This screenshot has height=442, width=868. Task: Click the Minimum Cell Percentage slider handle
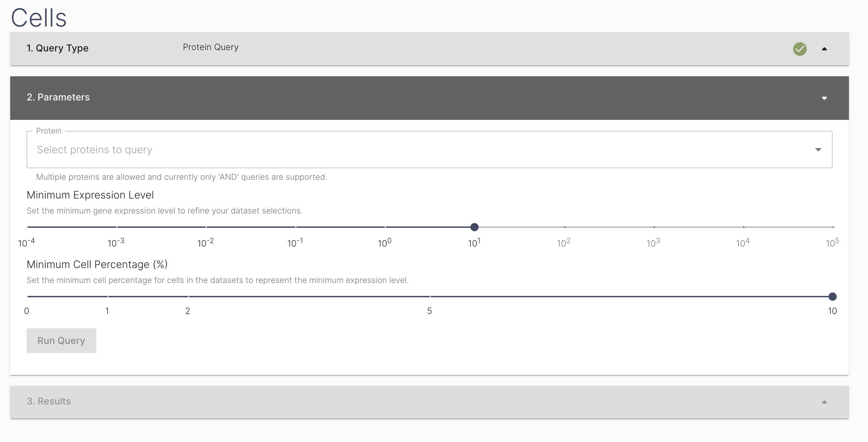coord(832,297)
